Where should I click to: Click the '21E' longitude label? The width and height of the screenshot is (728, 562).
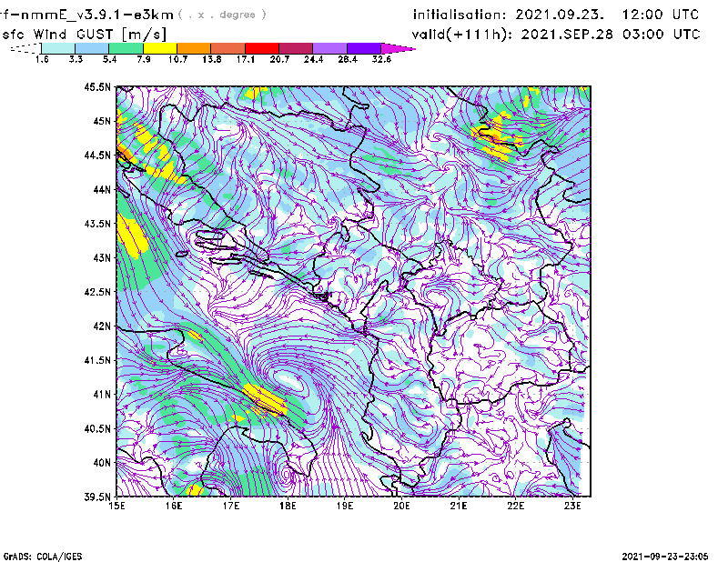click(459, 506)
